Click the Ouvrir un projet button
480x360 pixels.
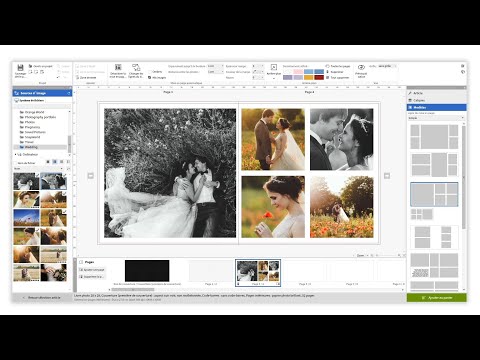(41, 66)
